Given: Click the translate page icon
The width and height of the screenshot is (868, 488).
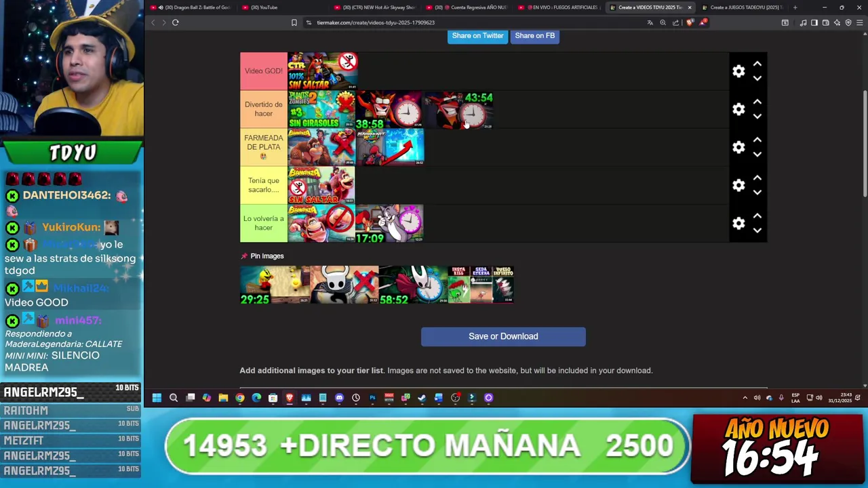Looking at the screenshot, I should click(x=650, y=22).
